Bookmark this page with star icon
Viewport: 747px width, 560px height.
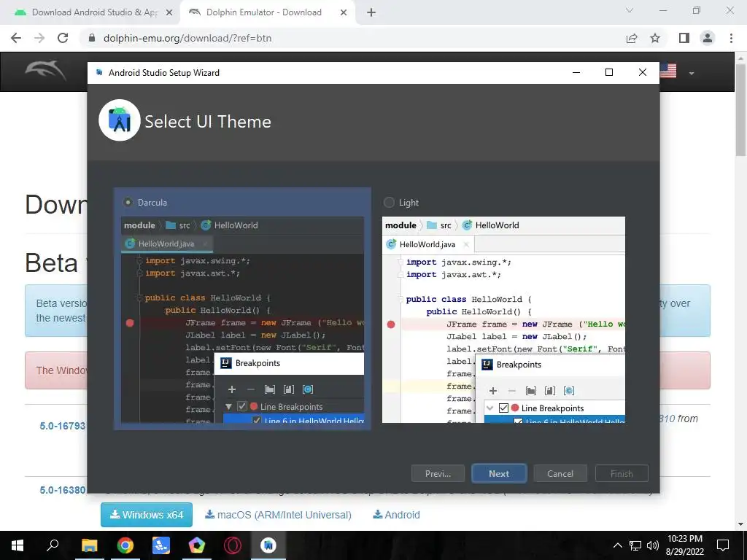655,38
